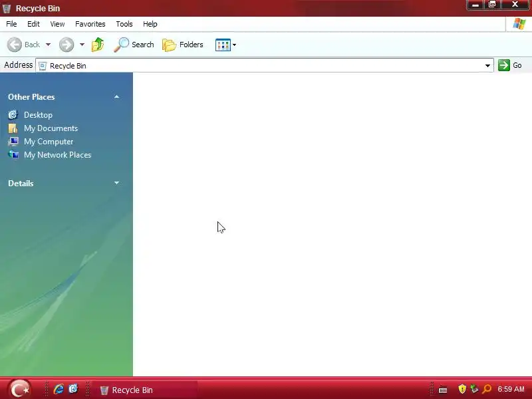Open the Edit menu

tap(33, 24)
